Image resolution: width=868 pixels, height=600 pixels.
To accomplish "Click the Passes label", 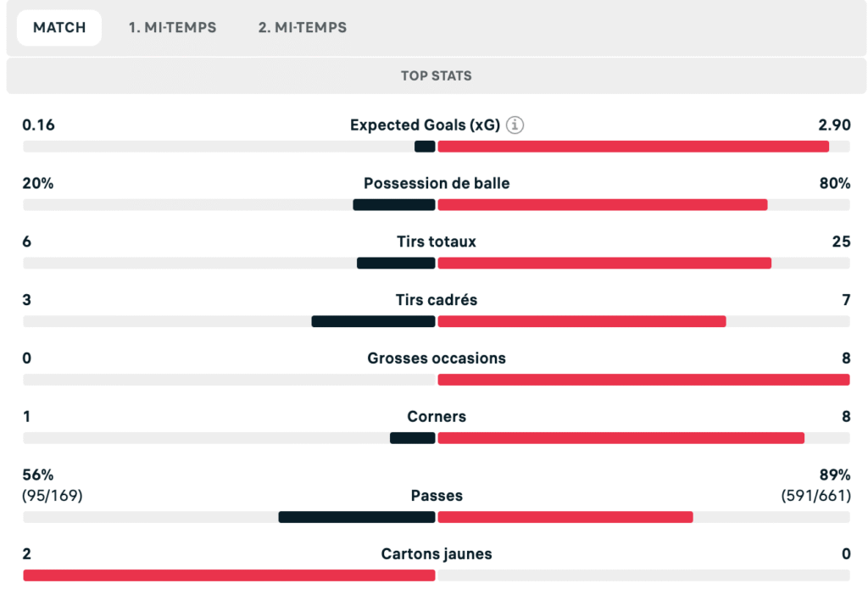I will (x=437, y=496).
